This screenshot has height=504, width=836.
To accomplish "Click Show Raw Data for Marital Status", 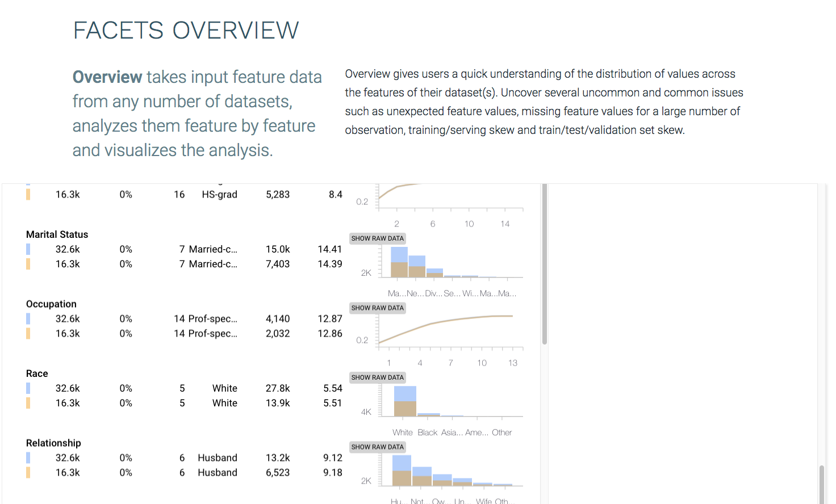I will pos(377,238).
